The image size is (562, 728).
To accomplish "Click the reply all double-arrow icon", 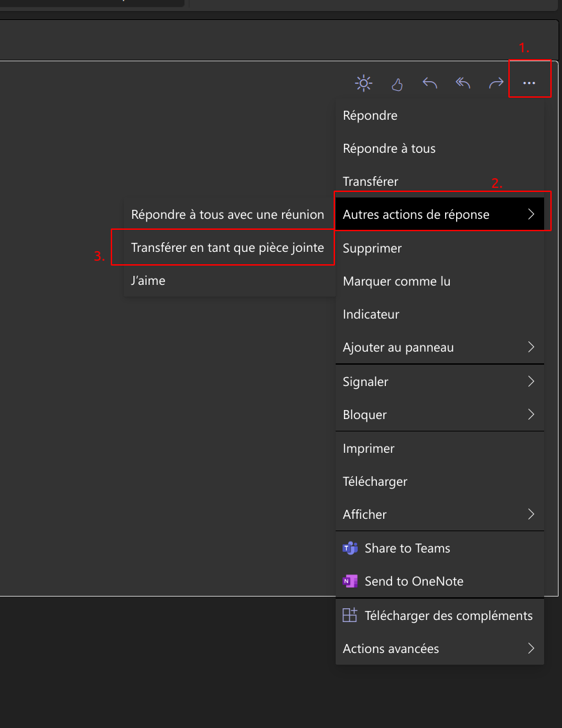I will click(463, 83).
